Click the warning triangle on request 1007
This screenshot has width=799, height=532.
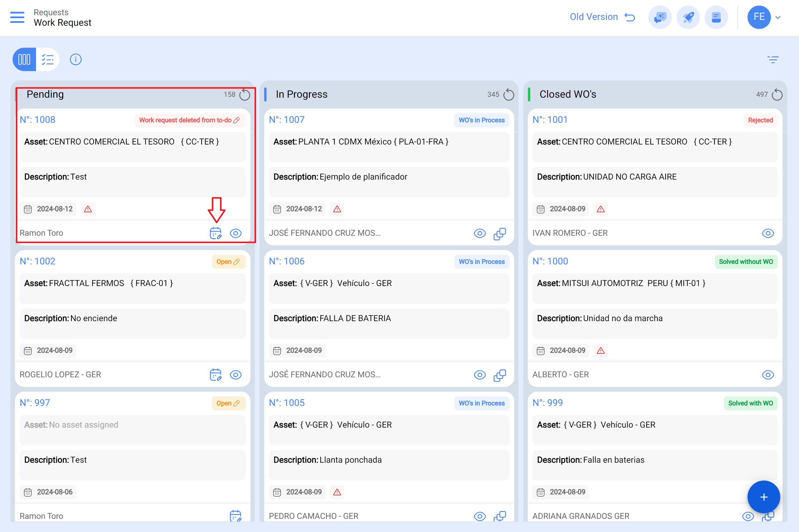point(337,209)
